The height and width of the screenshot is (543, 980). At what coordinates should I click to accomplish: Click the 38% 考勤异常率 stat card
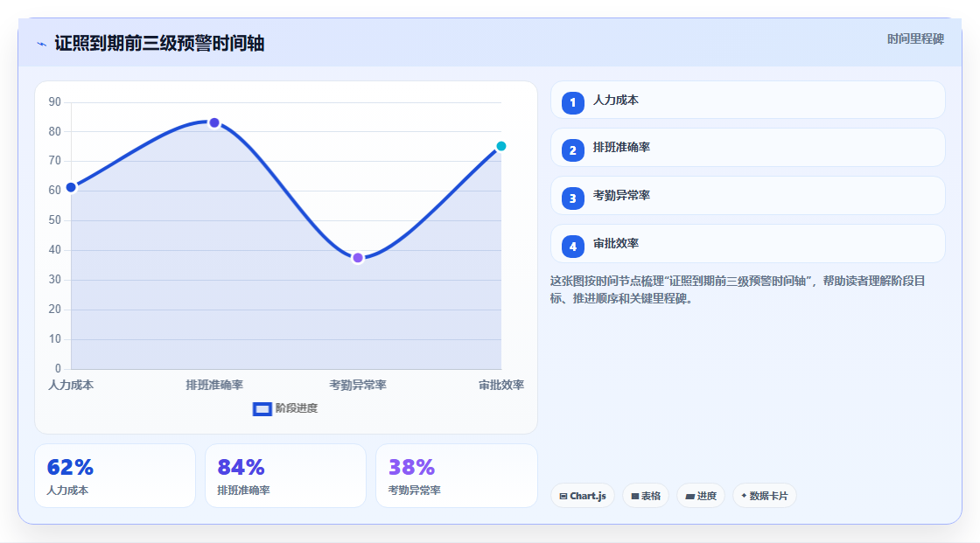456,476
